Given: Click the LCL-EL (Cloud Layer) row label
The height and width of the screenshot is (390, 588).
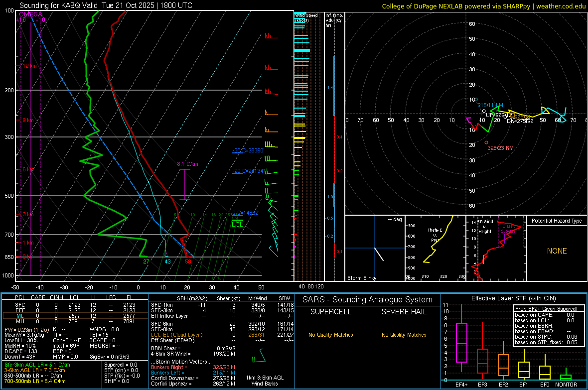Looking at the screenshot, I should 176,335.
